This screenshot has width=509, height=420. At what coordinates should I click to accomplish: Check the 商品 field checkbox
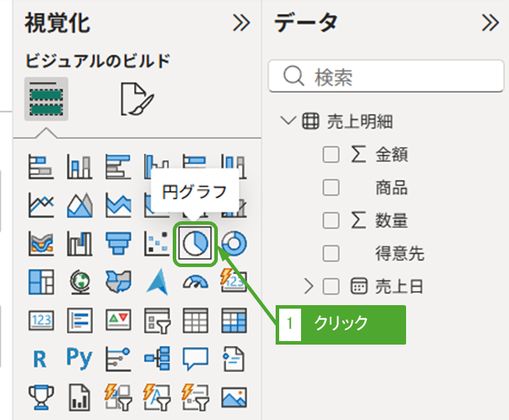tap(331, 187)
